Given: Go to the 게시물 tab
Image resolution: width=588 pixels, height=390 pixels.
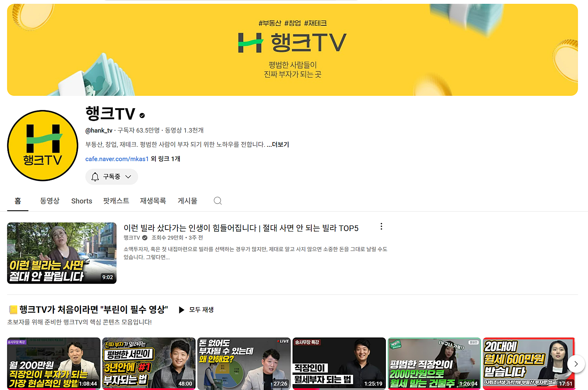Looking at the screenshot, I should point(187,201).
